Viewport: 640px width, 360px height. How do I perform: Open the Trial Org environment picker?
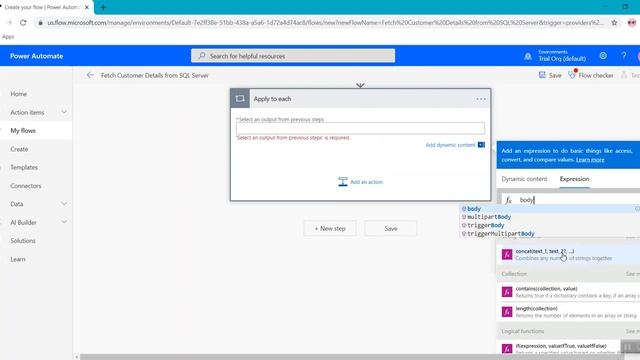562,56
